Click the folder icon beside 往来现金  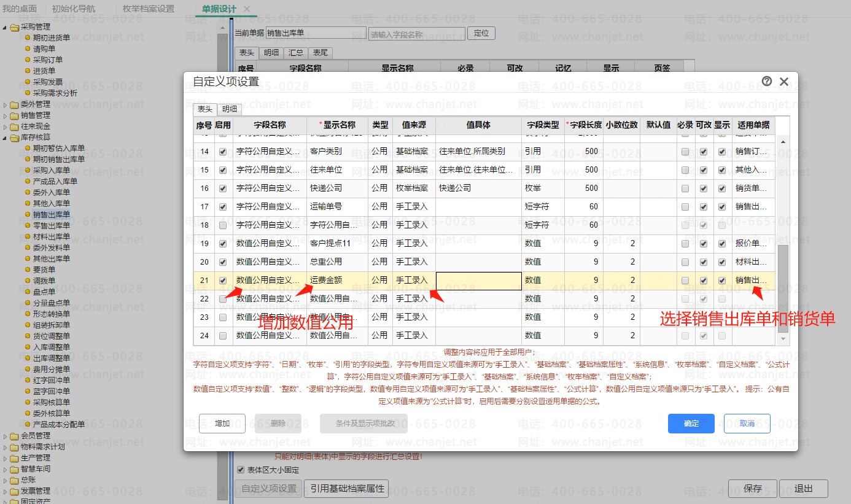[x=14, y=126]
